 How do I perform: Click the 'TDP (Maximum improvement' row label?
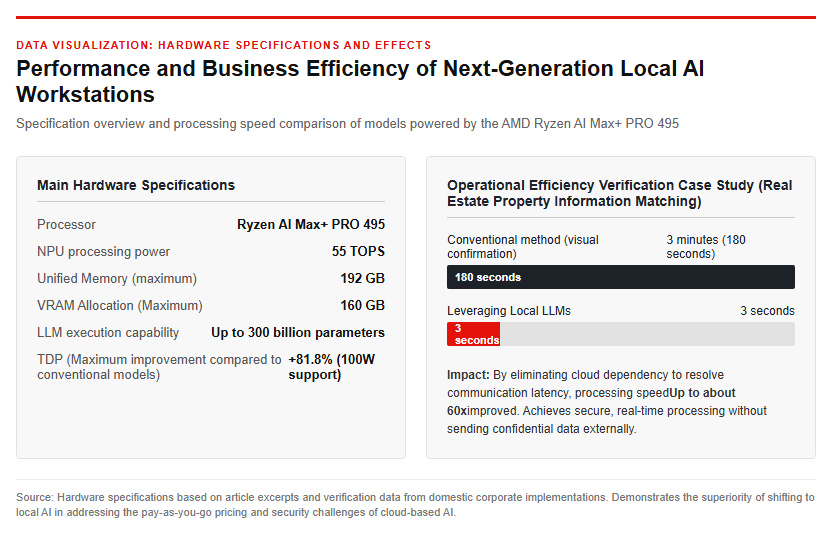[x=159, y=367]
